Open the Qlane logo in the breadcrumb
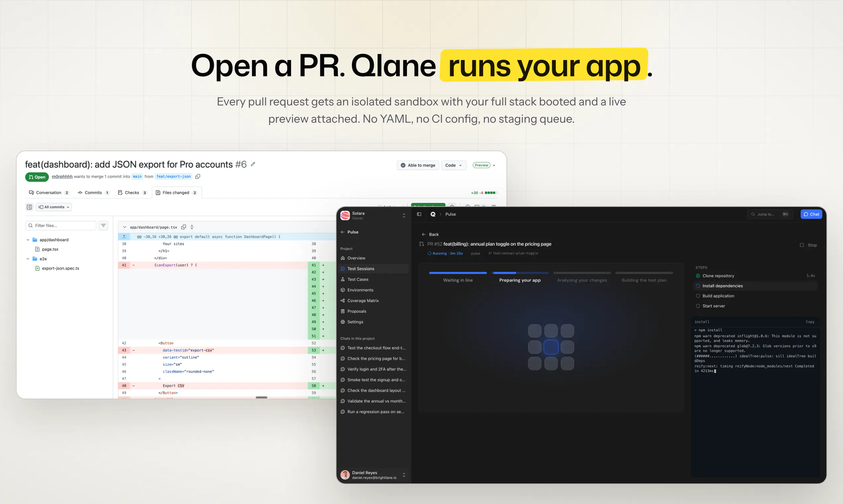The height and width of the screenshot is (504, 843). [x=433, y=214]
